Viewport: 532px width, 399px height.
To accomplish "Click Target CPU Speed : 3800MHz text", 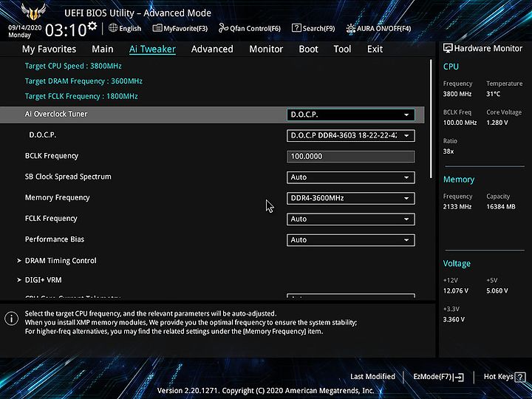I will coord(73,66).
